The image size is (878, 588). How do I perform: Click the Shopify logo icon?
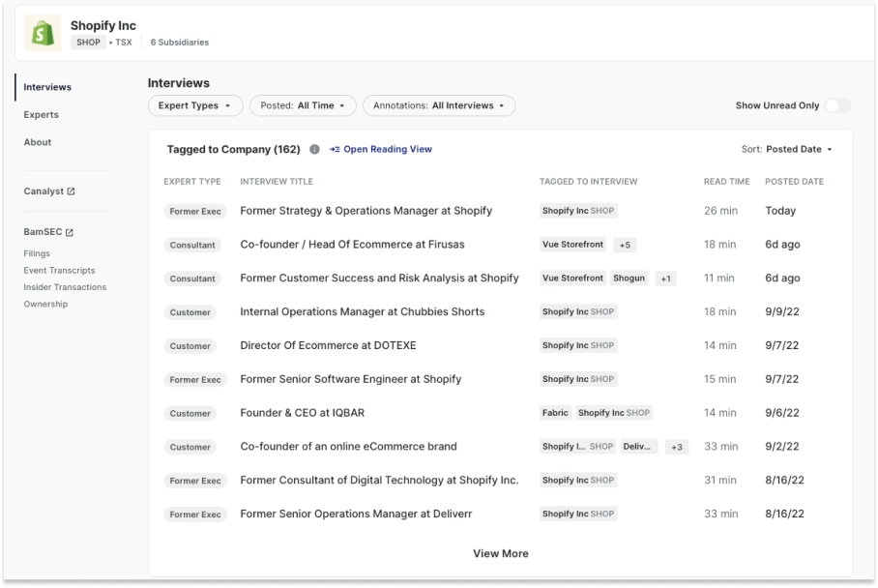click(x=44, y=33)
